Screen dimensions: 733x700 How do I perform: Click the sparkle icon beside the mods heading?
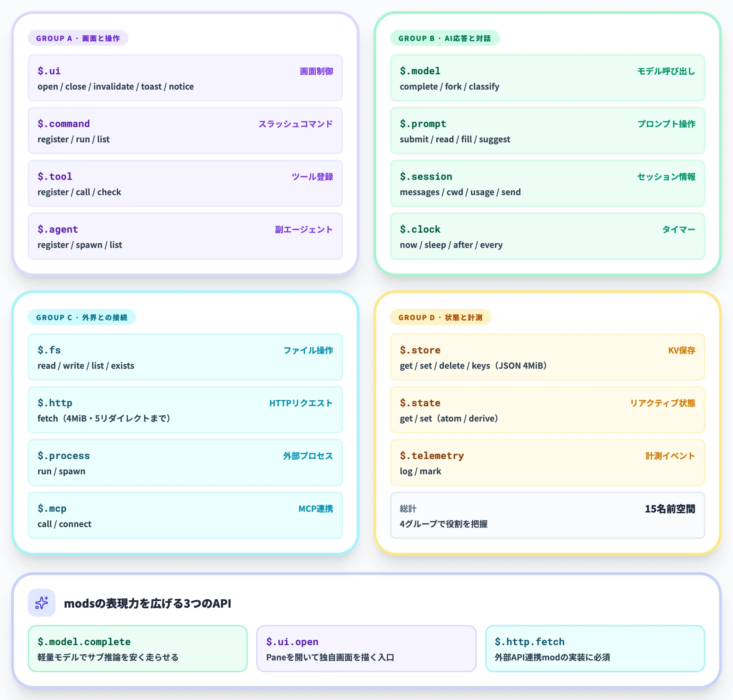[41, 603]
